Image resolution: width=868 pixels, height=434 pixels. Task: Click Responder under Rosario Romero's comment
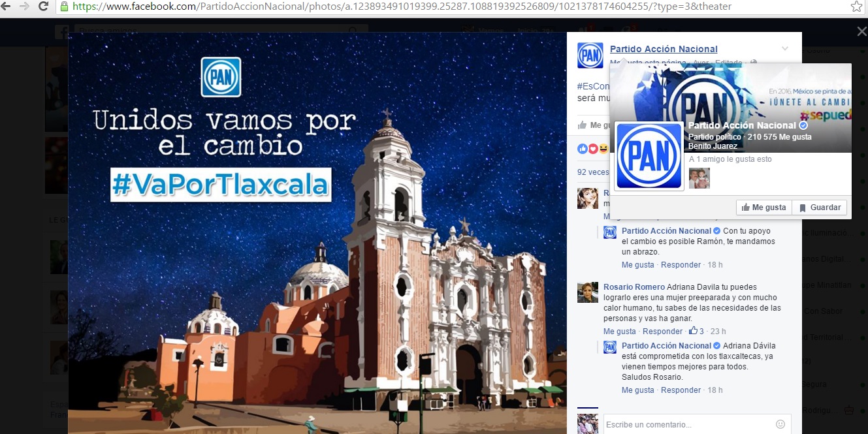point(662,332)
